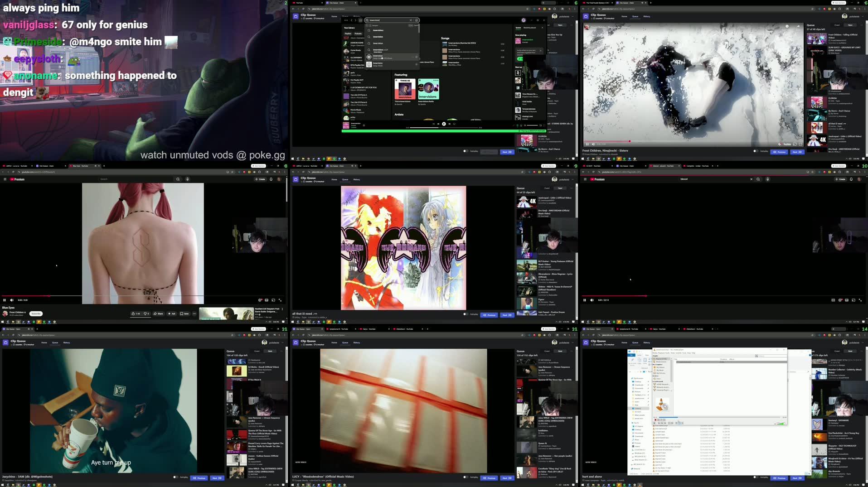This screenshot has width=868, height=487.
Task: Select the 'Complete - Jordan - YouTube' browser tab
Action: (697, 166)
